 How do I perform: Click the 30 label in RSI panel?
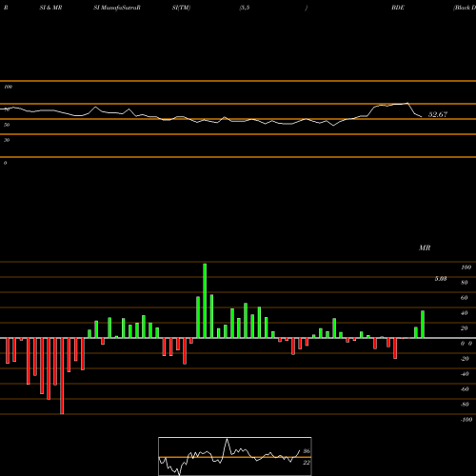[7, 140]
